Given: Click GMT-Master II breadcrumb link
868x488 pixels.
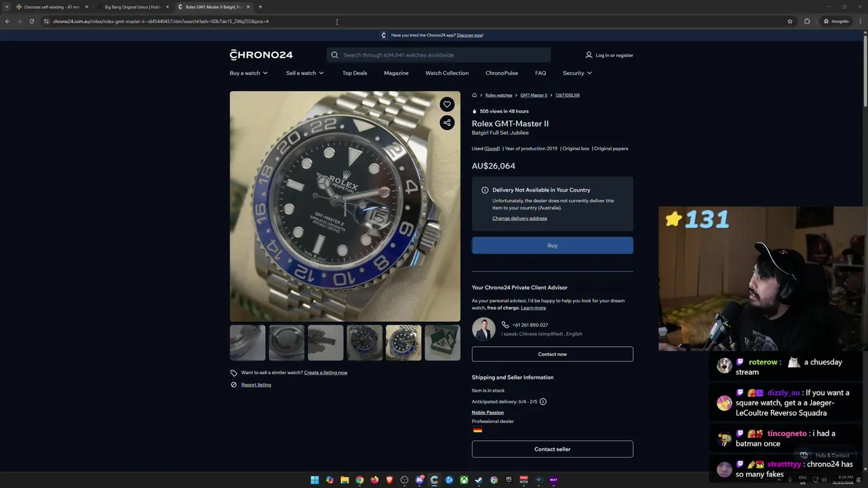Looking at the screenshot, I should [x=534, y=95].
